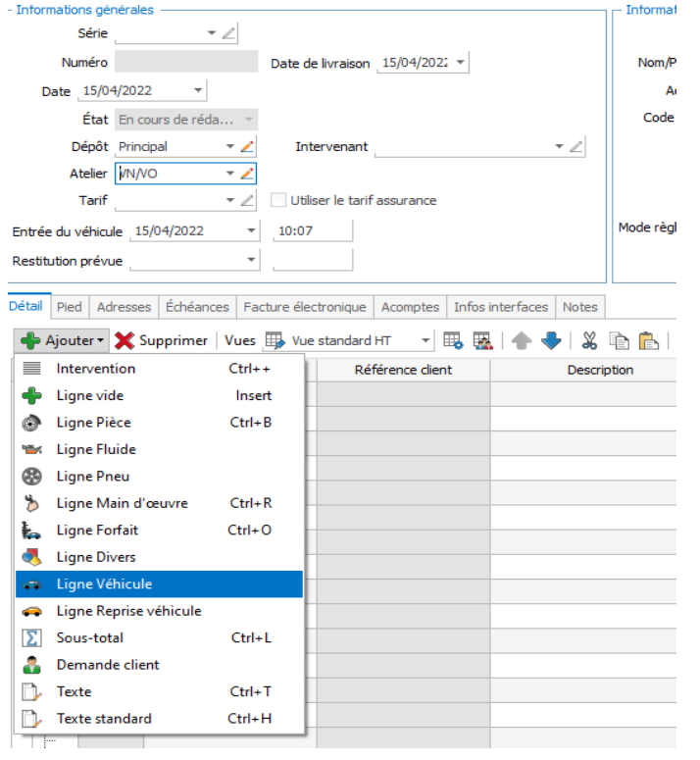
Task: Click the pencil edit icon next to Dépôt
Action: (x=247, y=146)
